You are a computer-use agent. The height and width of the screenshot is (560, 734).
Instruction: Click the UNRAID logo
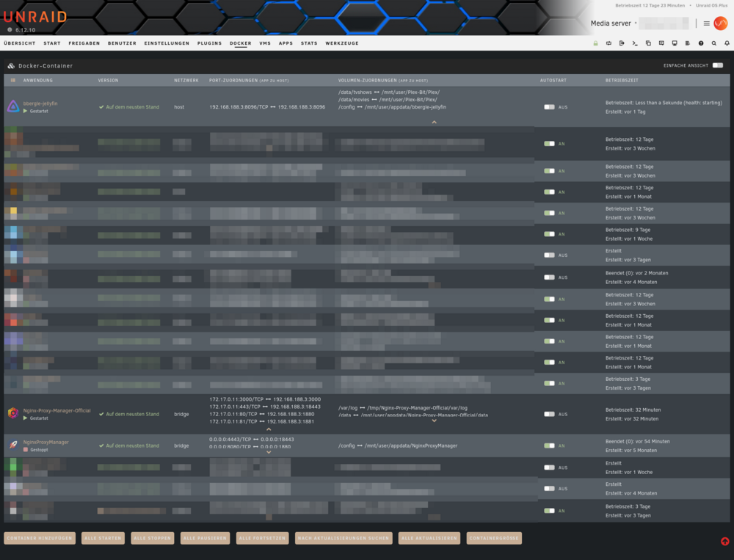[x=35, y=18]
